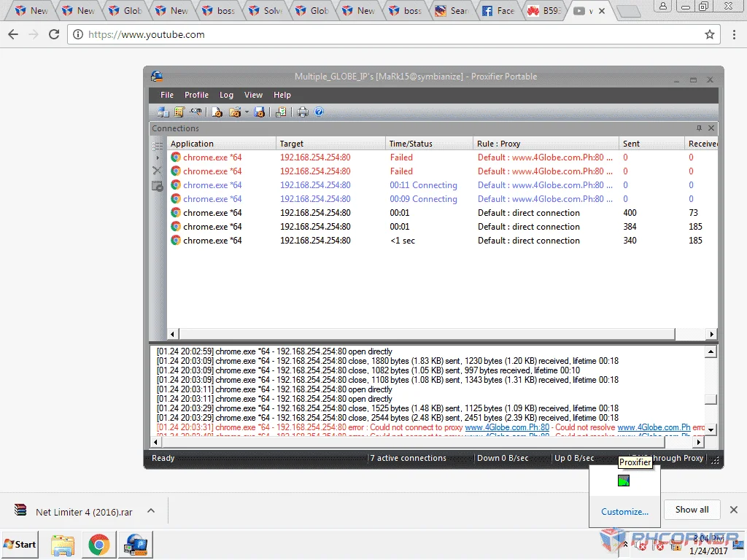Click Proxifier green tray icon in popup
The height and width of the screenshot is (560, 747).
click(624, 481)
